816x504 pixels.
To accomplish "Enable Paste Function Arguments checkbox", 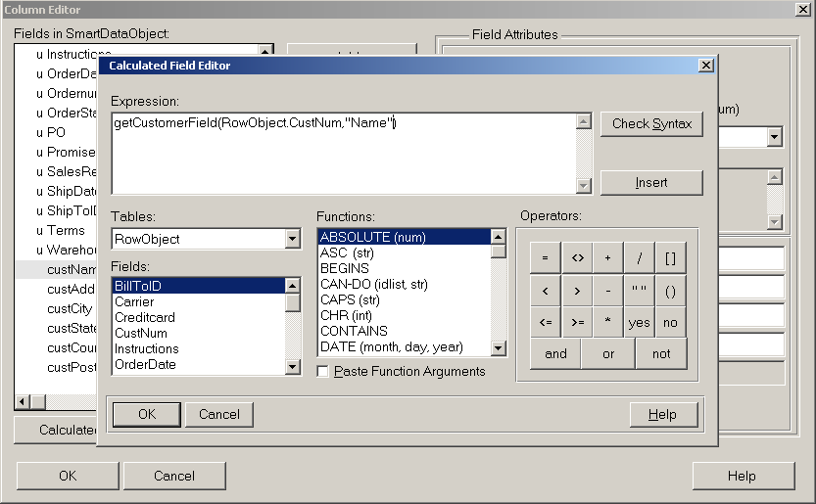I will pos(322,371).
